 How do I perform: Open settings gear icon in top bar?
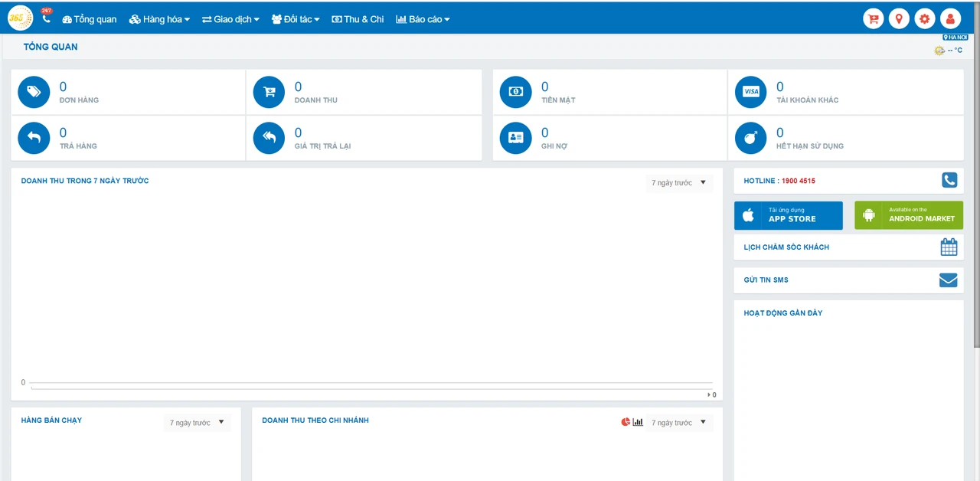tap(925, 19)
